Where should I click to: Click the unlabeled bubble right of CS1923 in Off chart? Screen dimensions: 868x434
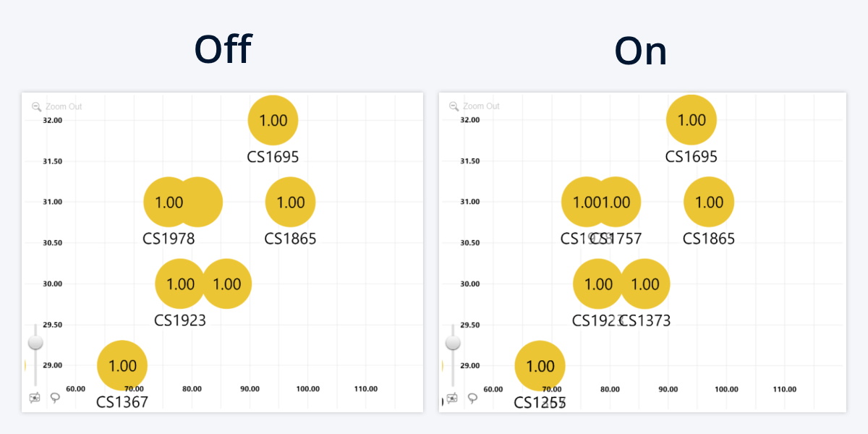[x=229, y=284]
